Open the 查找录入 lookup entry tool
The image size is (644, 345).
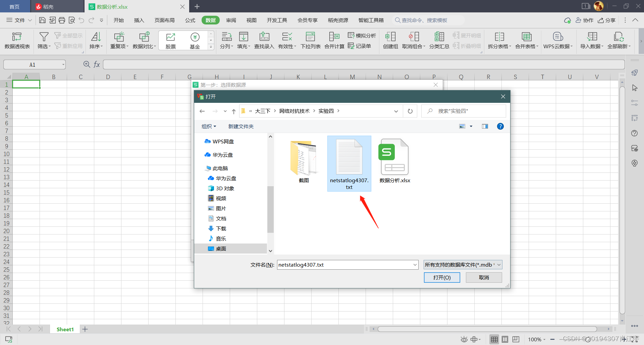coord(264,40)
